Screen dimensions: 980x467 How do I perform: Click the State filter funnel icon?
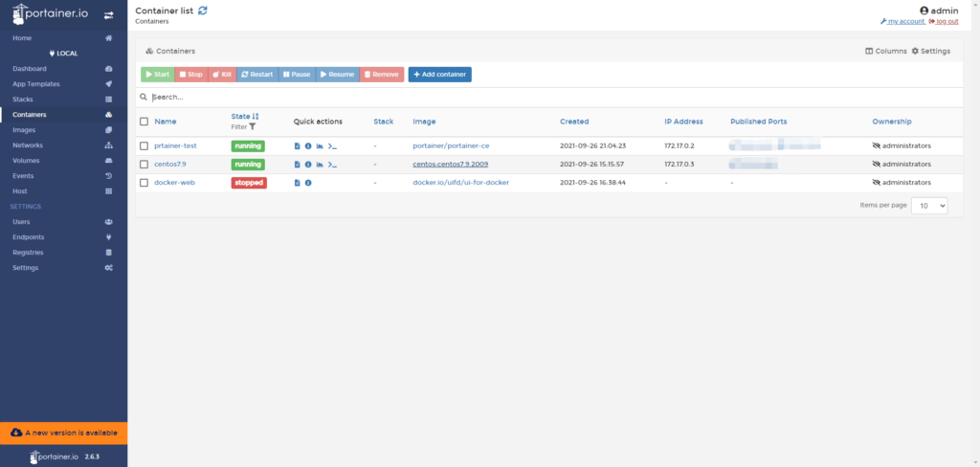tap(253, 126)
